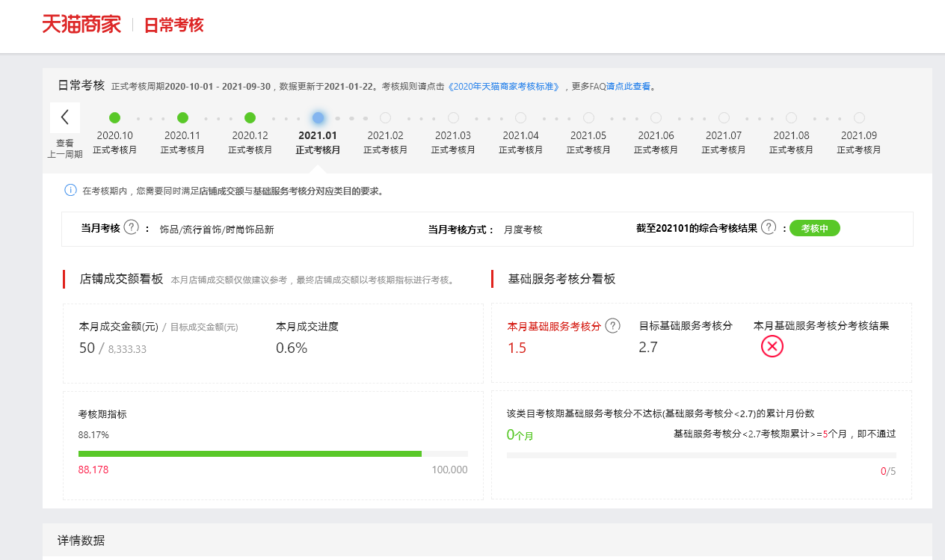Open the 请点此查看 FAQ link
This screenshot has width=945, height=560.
628,87
